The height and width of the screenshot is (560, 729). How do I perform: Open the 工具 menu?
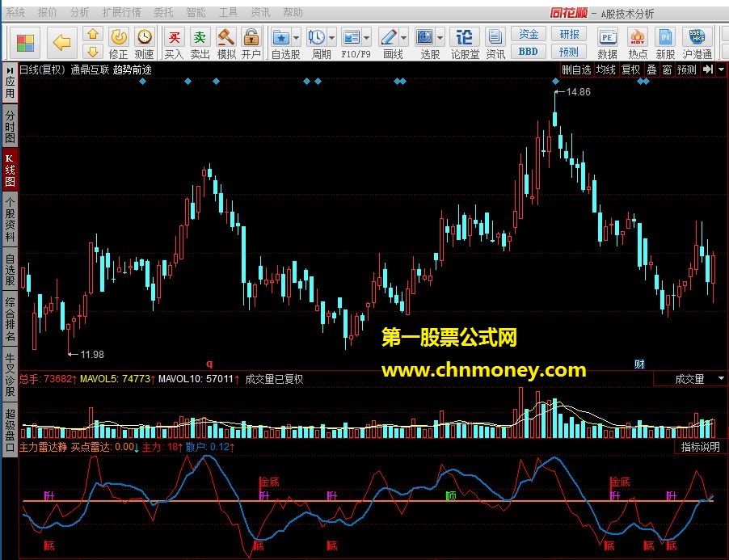pyautogui.click(x=228, y=13)
